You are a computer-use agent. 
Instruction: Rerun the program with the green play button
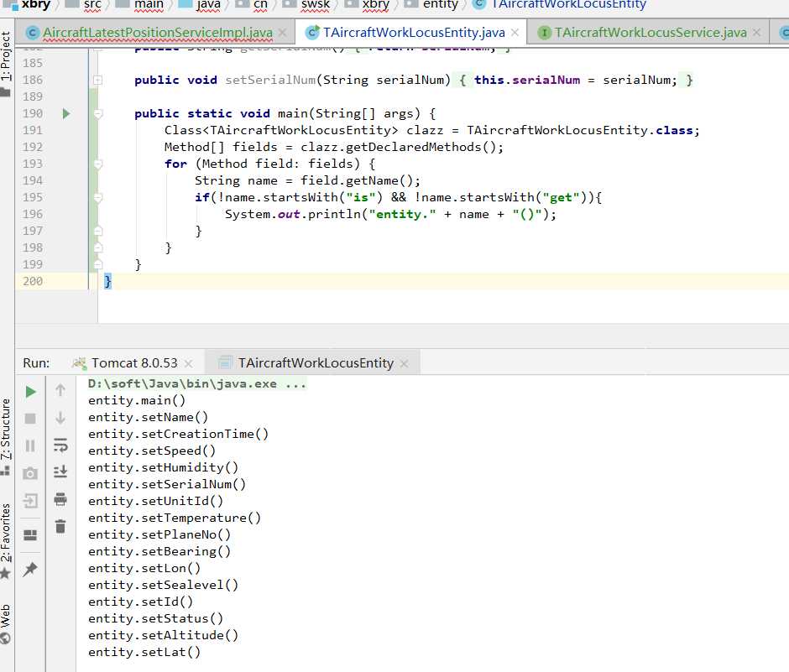pos(30,391)
